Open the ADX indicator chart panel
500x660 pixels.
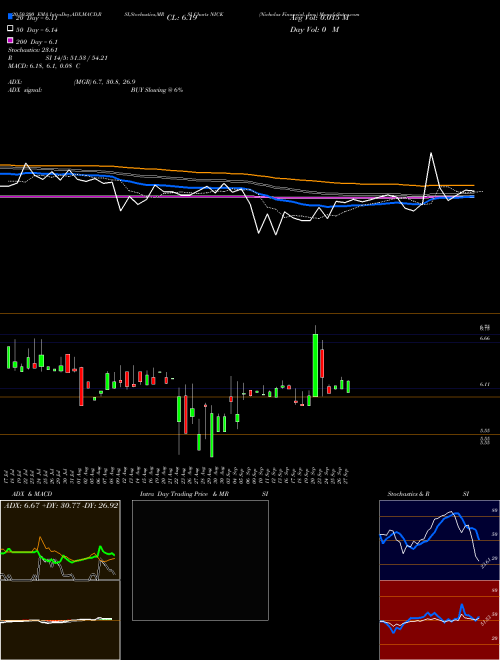pos(60,540)
